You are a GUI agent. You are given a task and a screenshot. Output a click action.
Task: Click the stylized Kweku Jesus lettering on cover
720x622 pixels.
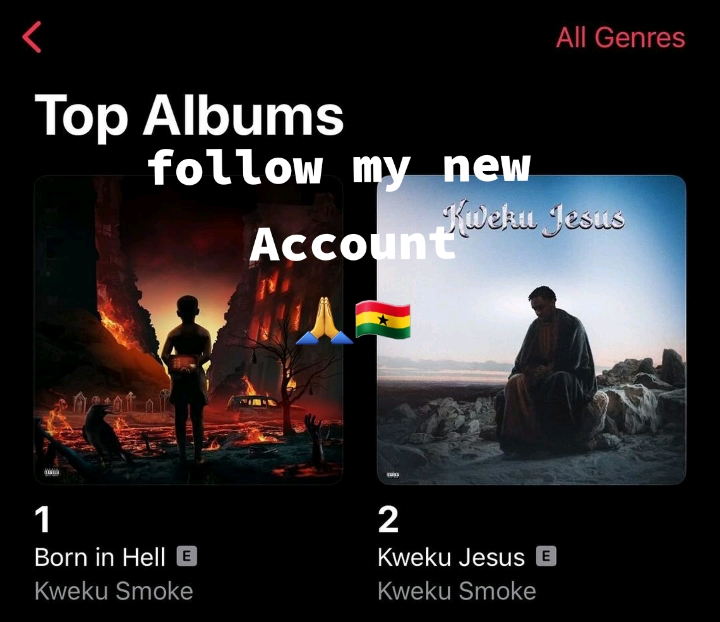(534, 218)
